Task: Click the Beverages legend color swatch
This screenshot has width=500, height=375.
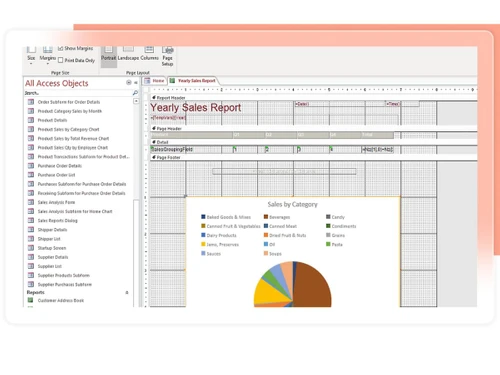Action: pyautogui.click(x=266, y=217)
